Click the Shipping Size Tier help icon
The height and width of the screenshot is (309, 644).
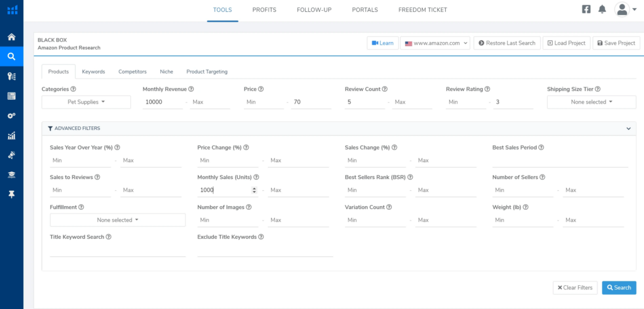click(x=597, y=89)
